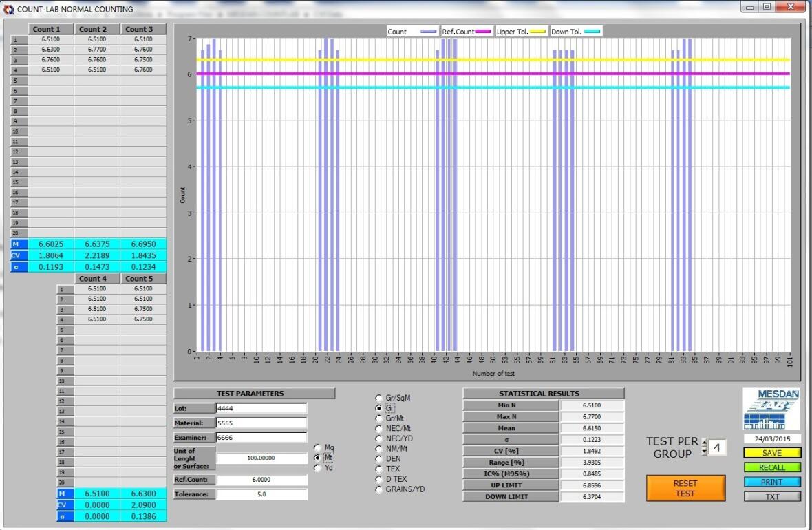The height and width of the screenshot is (530, 812).
Task: Click the COUNT-LAB application icon in title bar
Action: [x=9, y=9]
